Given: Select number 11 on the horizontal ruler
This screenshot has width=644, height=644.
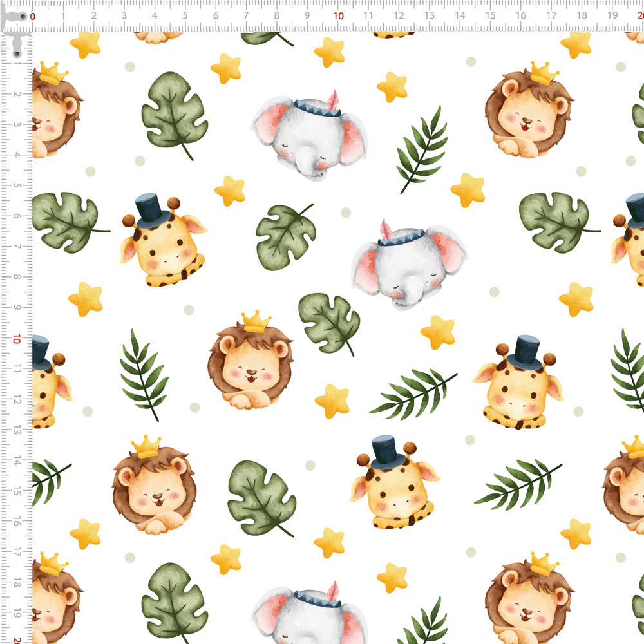Looking at the screenshot, I should [368, 15].
